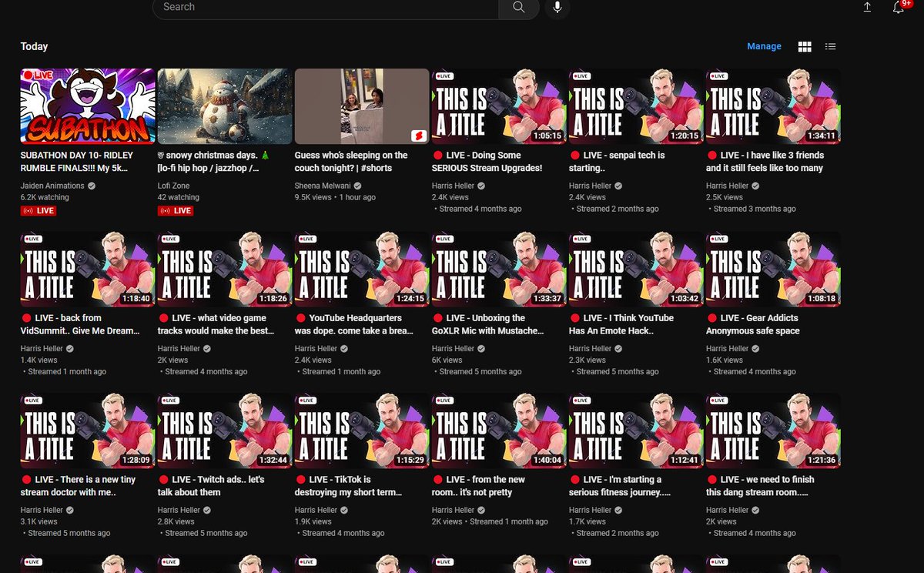
Task: Open thumbnail with 1:21:36 duration
Action: click(772, 431)
